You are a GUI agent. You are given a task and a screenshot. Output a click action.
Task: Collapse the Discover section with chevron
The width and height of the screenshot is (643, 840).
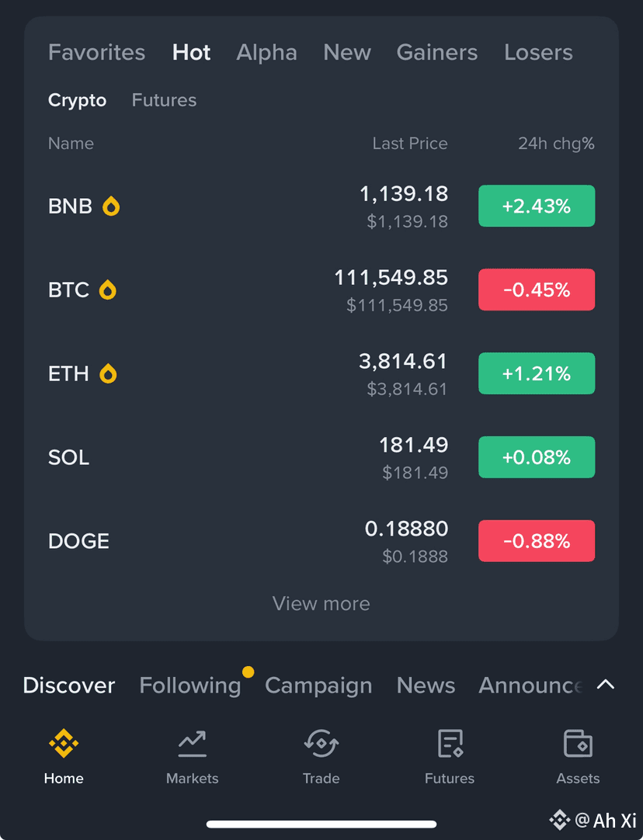tap(606, 684)
